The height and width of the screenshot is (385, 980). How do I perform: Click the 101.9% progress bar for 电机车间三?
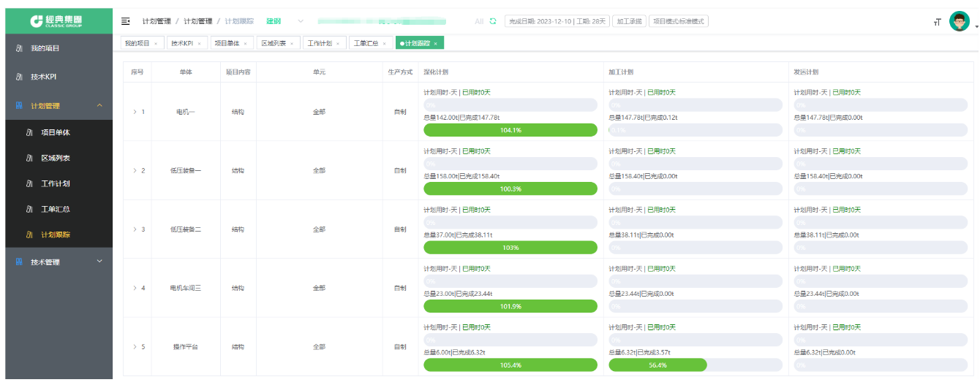click(510, 306)
